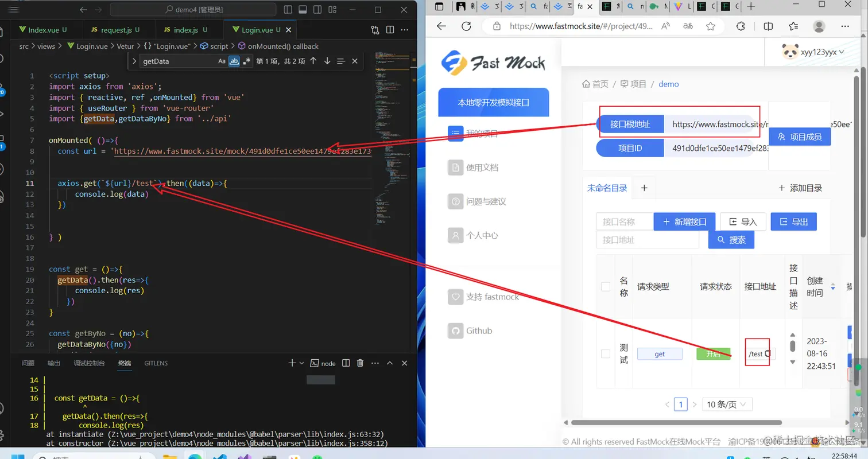Click the translate icon in address bar

[688, 26]
